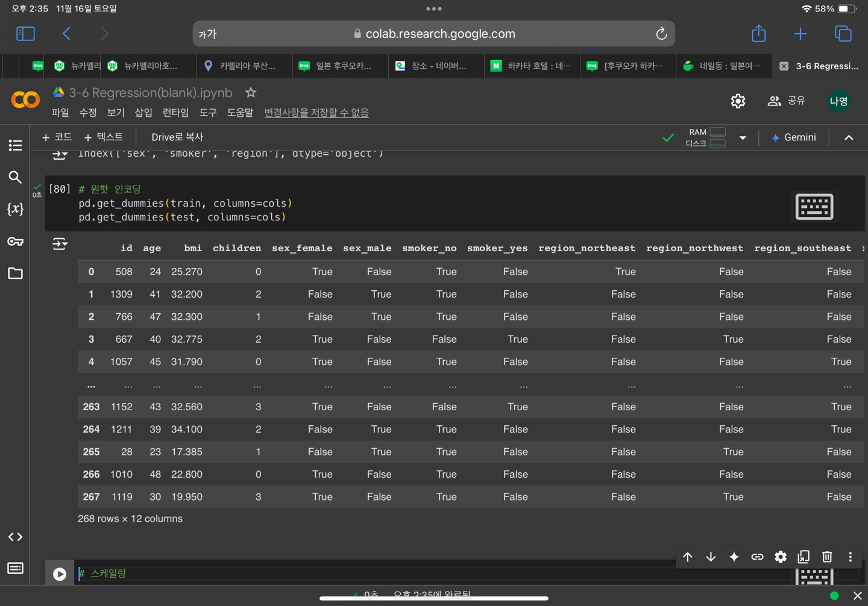Copy link to cell
This screenshot has width=868, height=606.
pos(757,557)
